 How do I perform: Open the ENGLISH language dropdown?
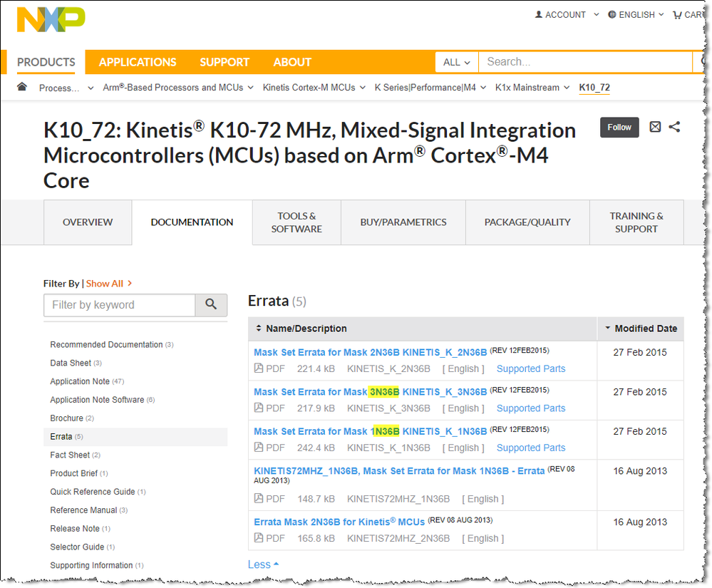tap(661, 14)
